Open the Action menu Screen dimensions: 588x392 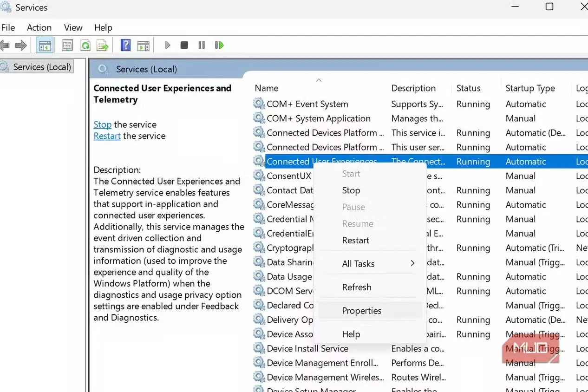pos(39,27)
